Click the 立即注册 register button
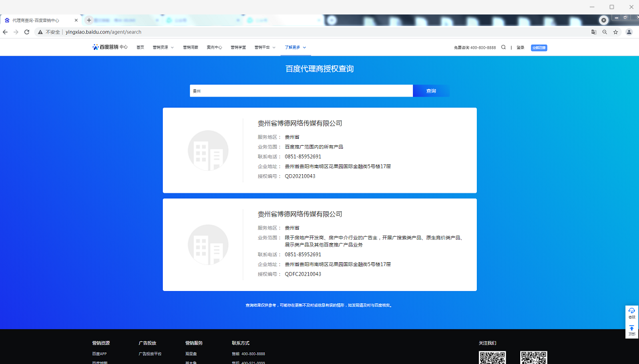This screenshot has width=639, height=364. point(539,47)
